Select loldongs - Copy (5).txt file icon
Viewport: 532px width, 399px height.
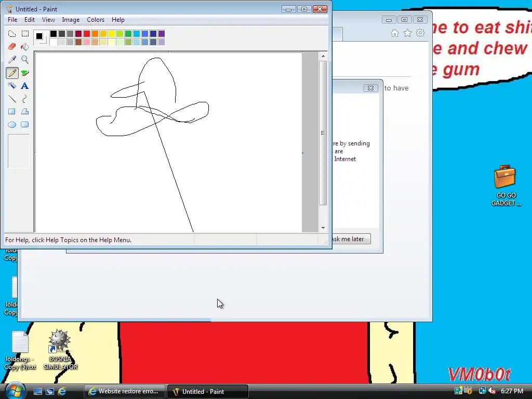(x=20, y=350)
